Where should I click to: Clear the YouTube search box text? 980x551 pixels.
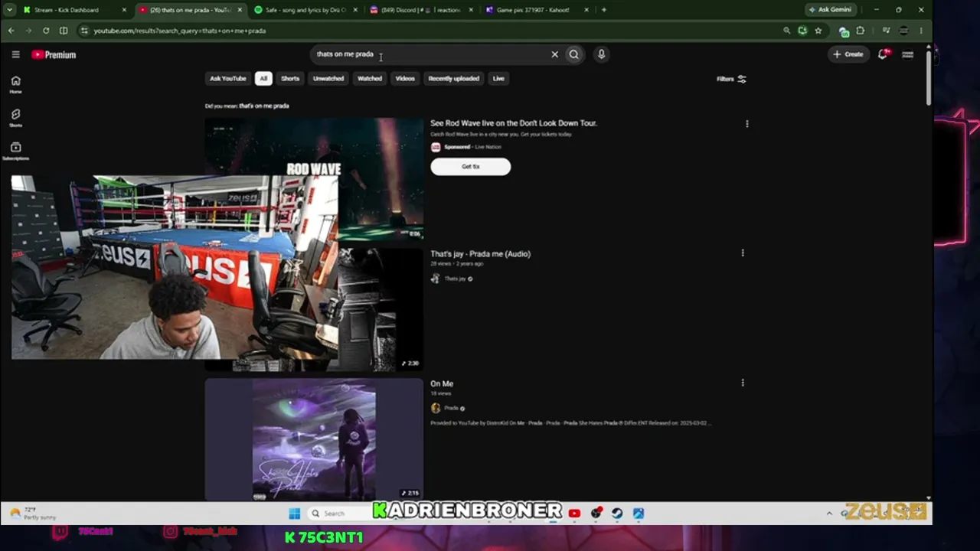point(555,54)
